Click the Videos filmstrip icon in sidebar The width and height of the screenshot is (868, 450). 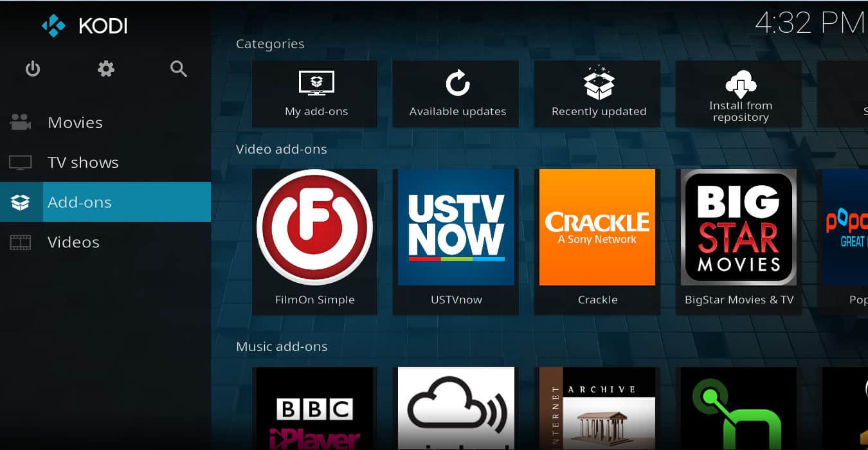tap(21, 242)
